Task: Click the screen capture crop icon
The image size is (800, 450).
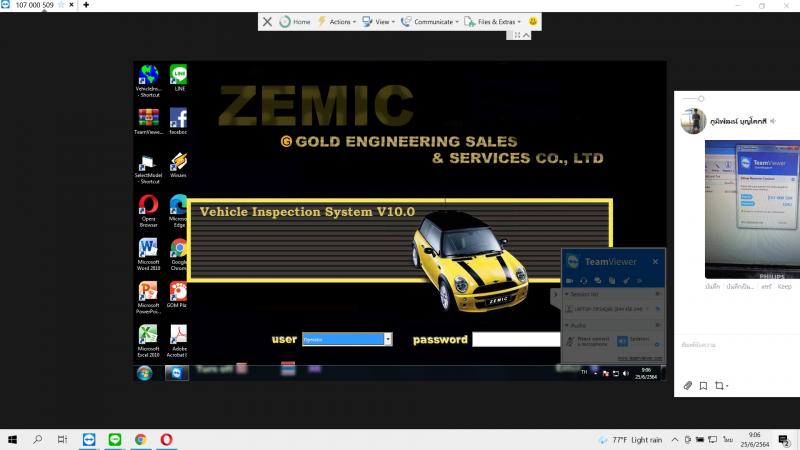Action: tap(719, 386)
